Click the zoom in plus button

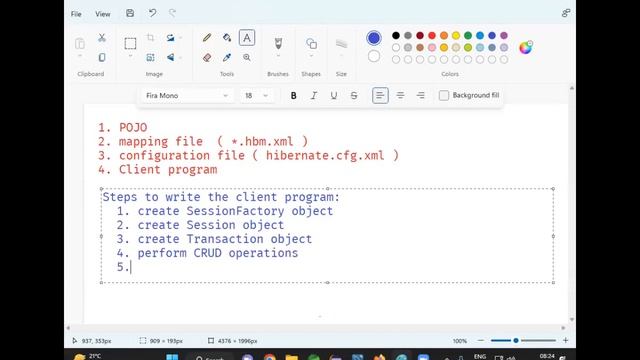pos(565,340)
